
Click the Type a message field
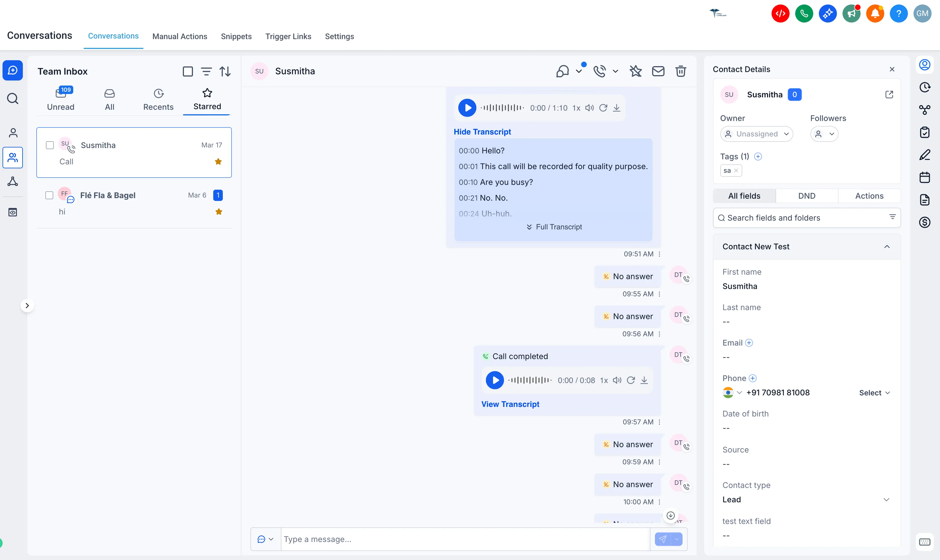[465, 539]
